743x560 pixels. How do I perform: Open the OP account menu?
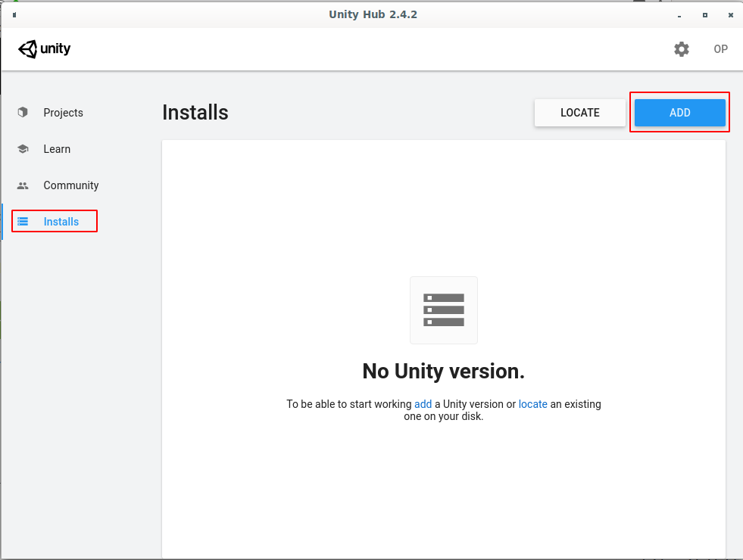pyautogui.click(x=720, y=49)
